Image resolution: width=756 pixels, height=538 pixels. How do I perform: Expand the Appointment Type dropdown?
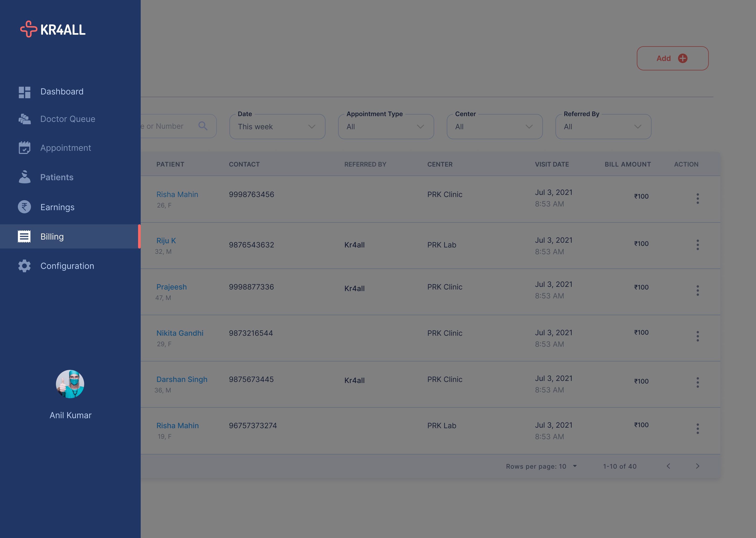coord(386,127)
